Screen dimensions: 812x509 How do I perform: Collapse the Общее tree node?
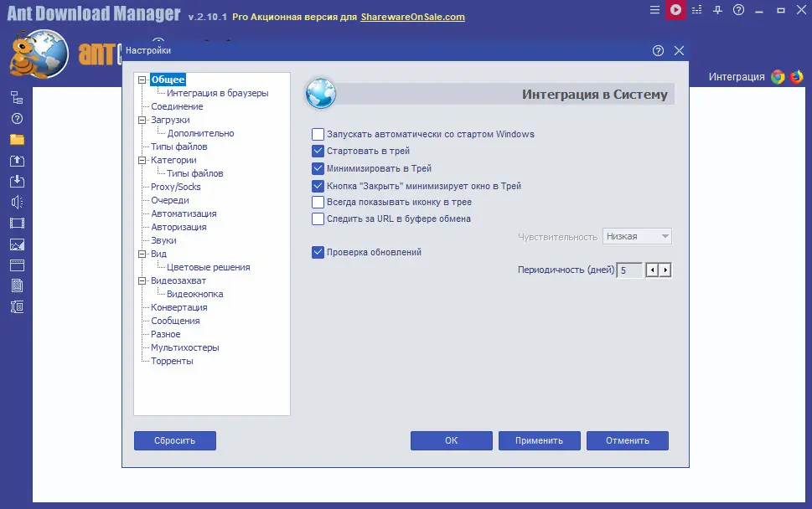point(142,80)
